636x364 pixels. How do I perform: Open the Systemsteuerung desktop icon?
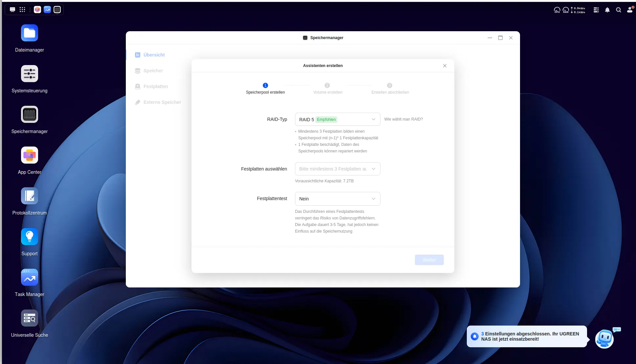coord(30,74)
